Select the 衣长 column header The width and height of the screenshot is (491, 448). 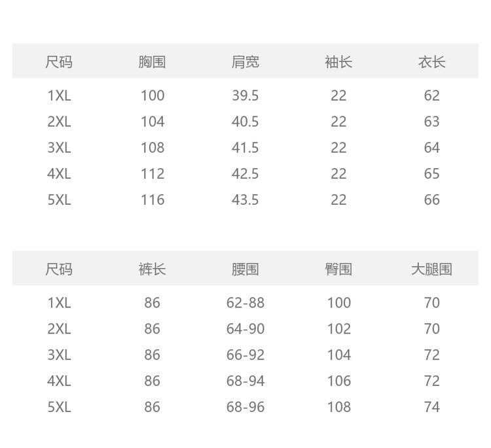(x=431, y=62)
